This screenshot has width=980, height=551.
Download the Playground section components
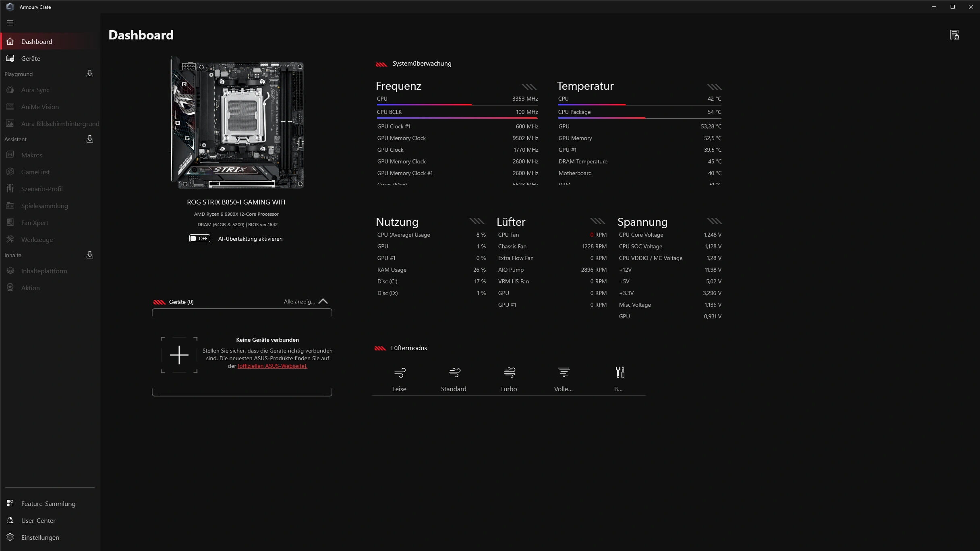coord(90,74)
